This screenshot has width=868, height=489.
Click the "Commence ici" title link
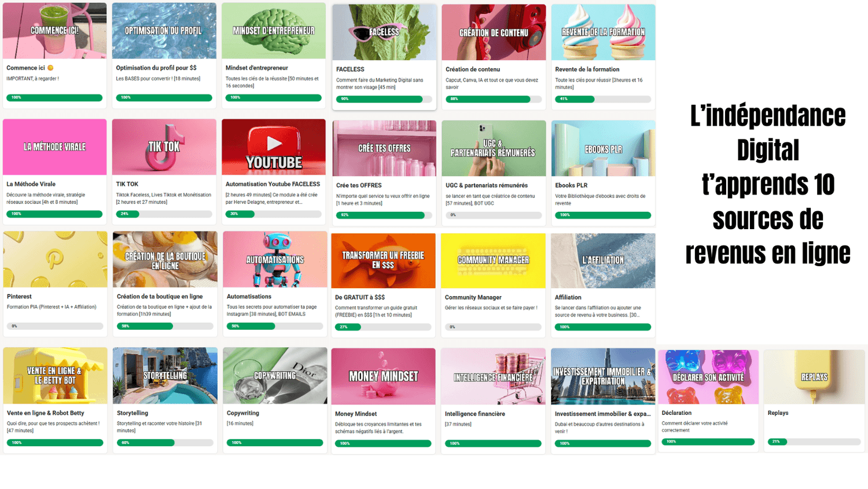pyautogui.click(x=25, y=68)
